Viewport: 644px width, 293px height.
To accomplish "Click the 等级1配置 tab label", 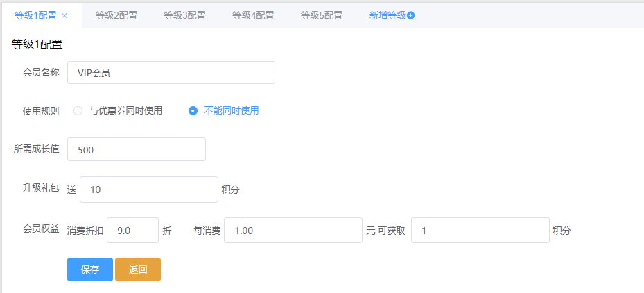I will coord(35,15).
